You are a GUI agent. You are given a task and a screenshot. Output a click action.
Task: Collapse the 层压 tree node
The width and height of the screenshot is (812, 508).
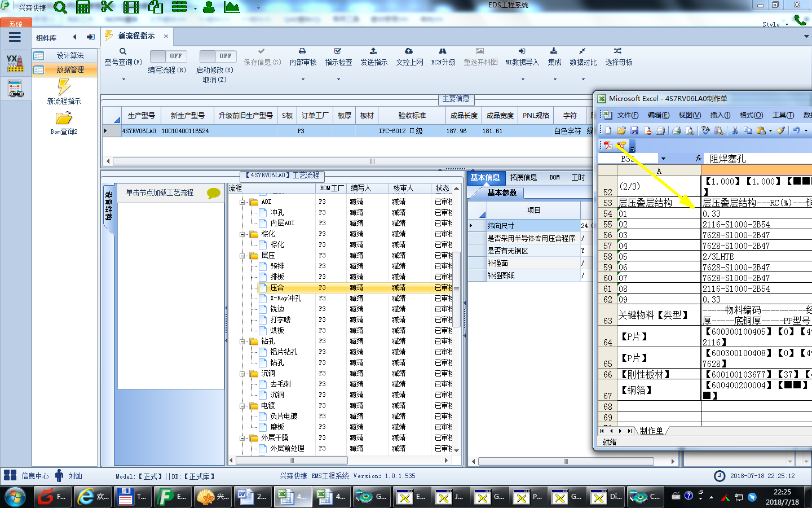pos(242,256)
